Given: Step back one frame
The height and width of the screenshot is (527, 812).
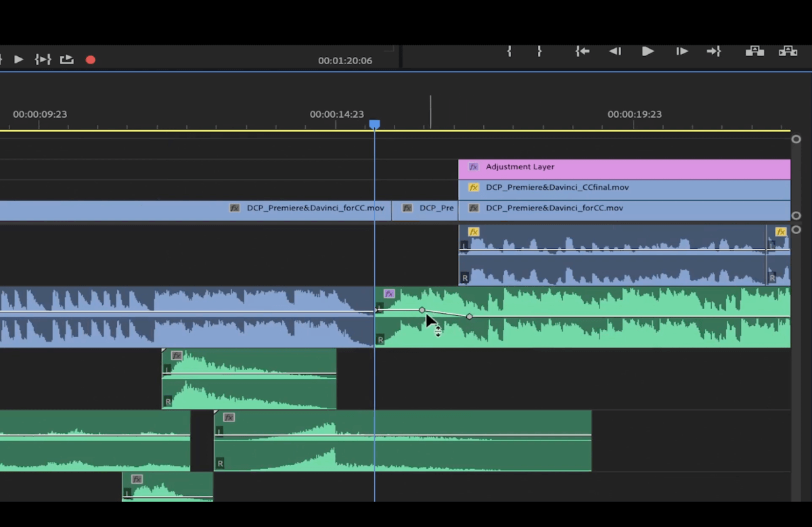Looking at the screenshot, I should [615, 51].
